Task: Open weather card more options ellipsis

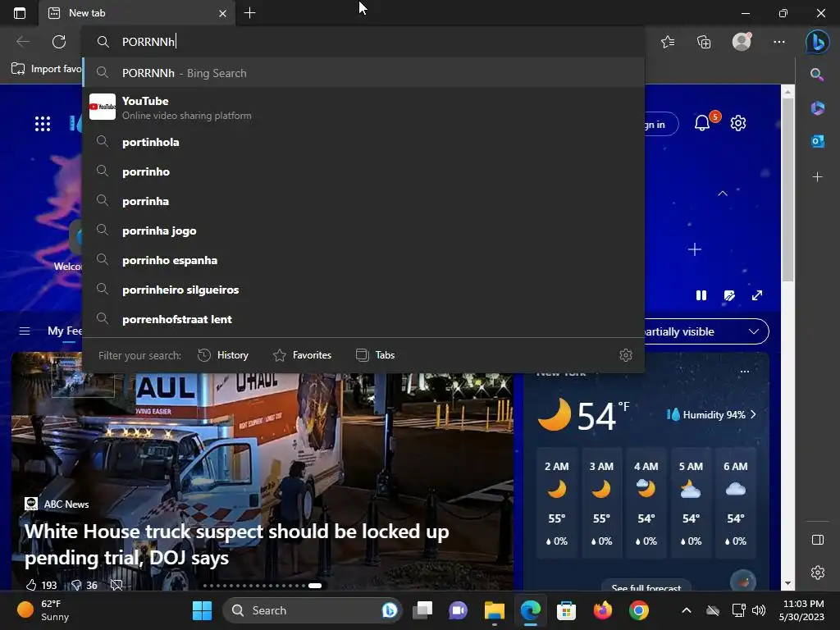Action: (745, 372)
